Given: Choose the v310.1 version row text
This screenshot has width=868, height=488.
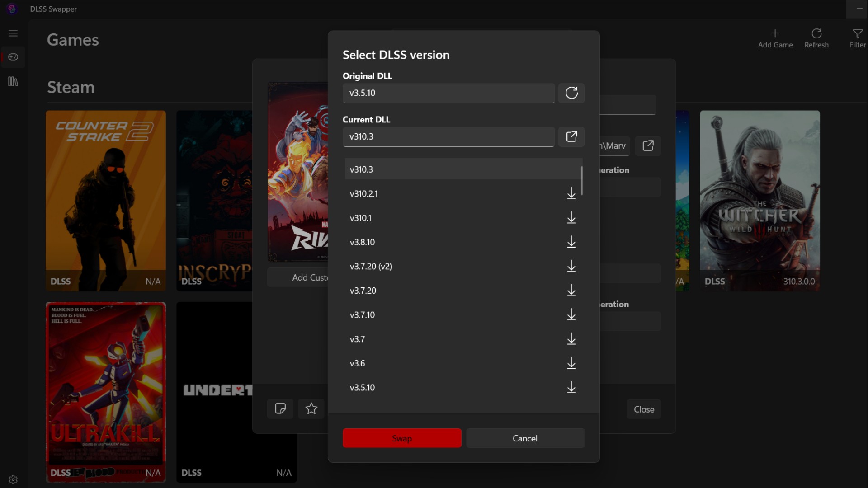Looking at the screenshot, I should tap(361, 218).
